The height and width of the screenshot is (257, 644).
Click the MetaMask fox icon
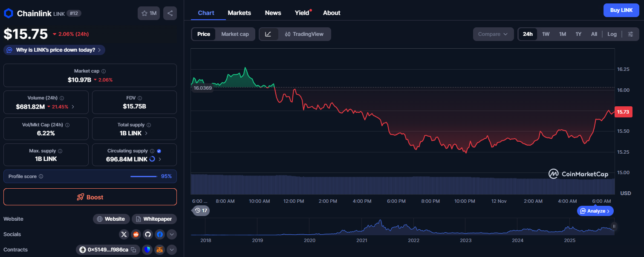click(x=160, y=250)
